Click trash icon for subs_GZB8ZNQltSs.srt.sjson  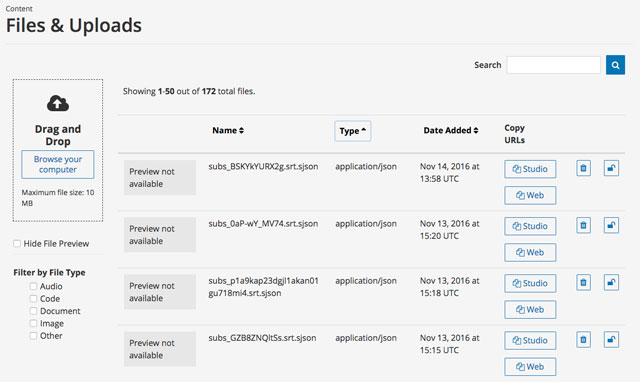tap(583, 340)
